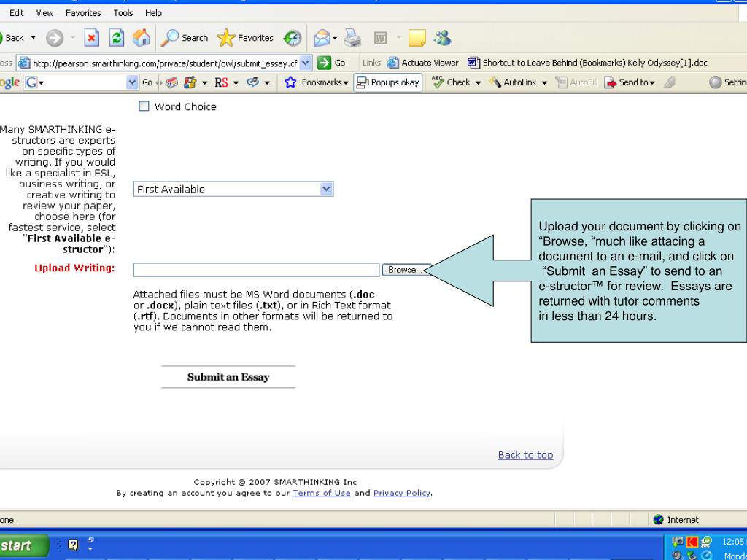The width and height of the screenshot is (747, 560).
Task: Click the AutoLink wand button
Action: coord(513,82)
